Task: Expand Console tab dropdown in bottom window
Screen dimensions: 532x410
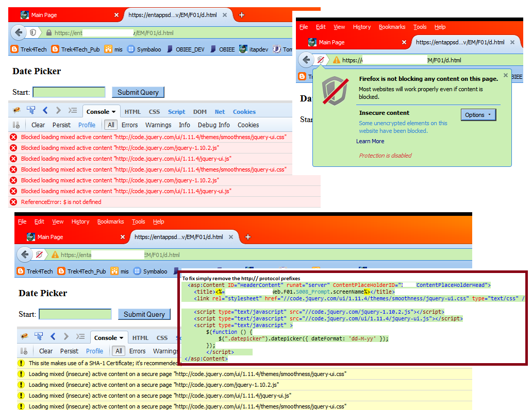Action: [121, 338]
